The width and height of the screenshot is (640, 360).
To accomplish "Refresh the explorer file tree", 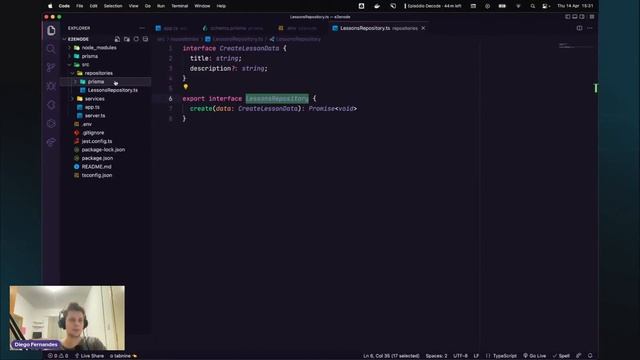I will (136, 39).
